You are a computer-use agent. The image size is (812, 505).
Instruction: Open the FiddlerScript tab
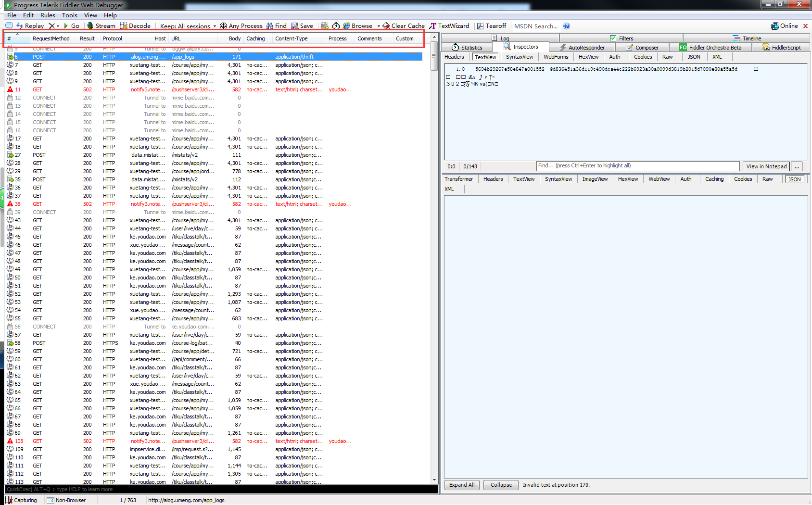click(782, 47)
